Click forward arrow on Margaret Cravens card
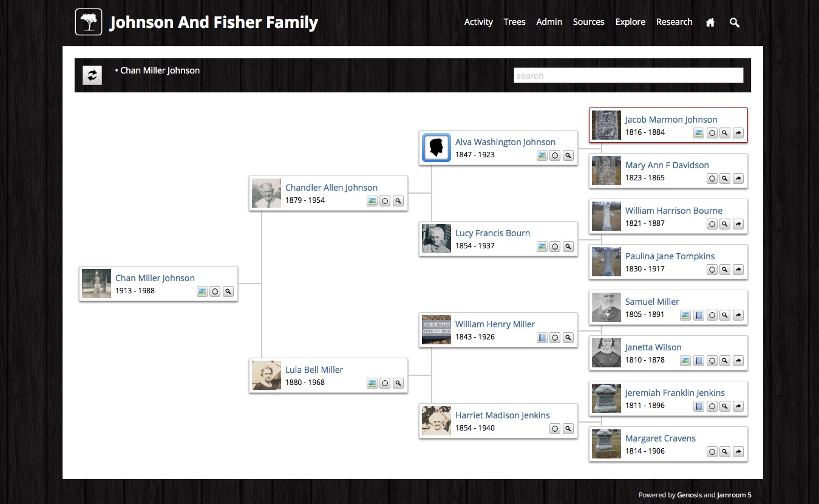The image size is (819, 504). pos(738,452)
